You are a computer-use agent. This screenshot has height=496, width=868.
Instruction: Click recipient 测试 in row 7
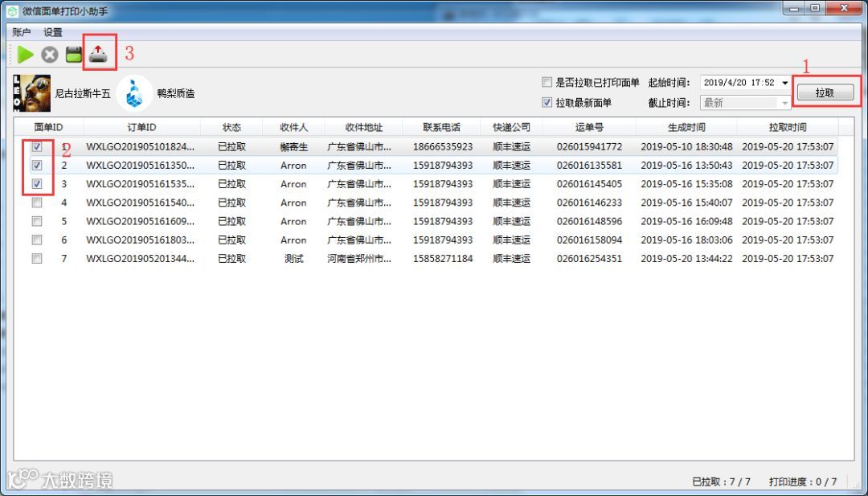click(294, 259)
